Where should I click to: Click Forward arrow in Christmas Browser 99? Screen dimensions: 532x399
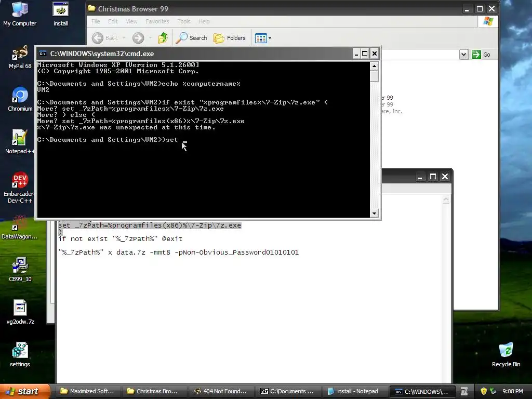138,38
